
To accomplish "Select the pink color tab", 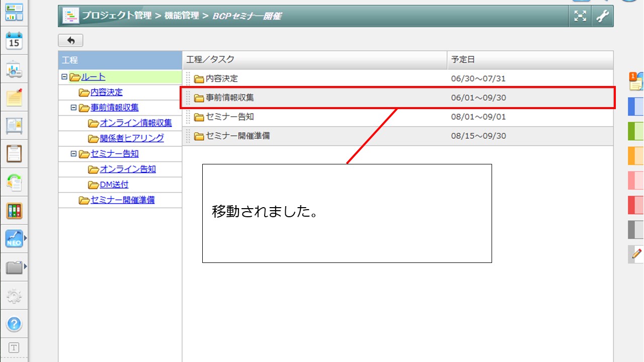I will (636, 180).
